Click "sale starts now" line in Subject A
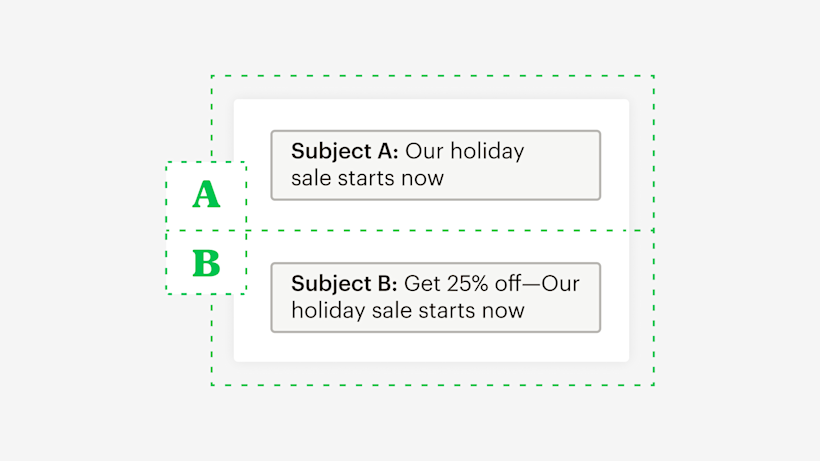Viewport: 820px width, 461px height. pyautogui.click(x=367, y=179)
